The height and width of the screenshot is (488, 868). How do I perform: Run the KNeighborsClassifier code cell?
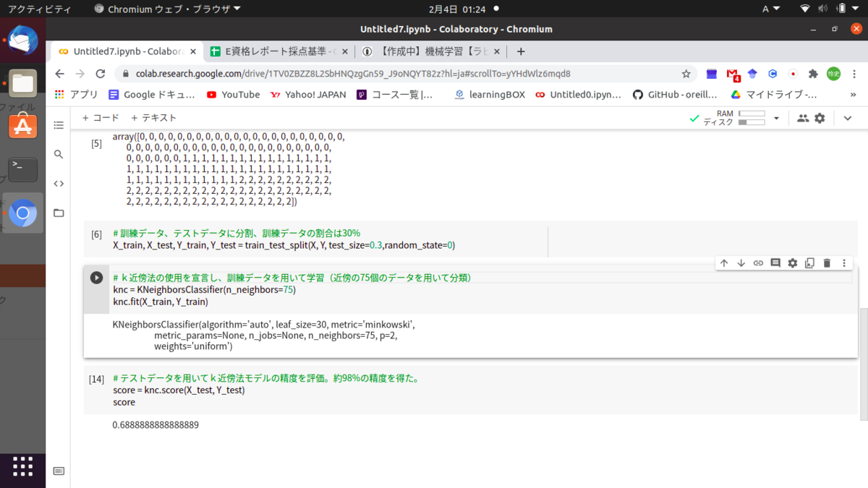[96, 278]
